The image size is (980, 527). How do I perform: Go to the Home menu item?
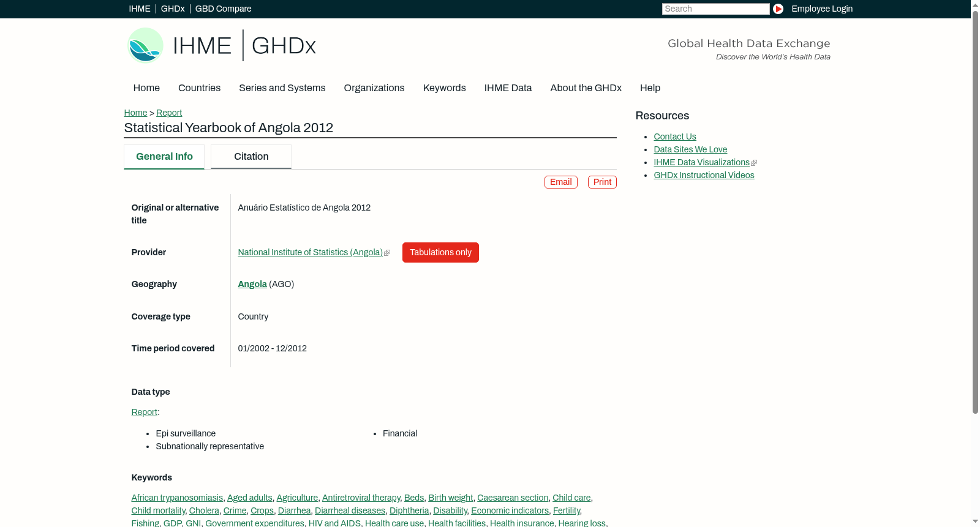point(146,88)
